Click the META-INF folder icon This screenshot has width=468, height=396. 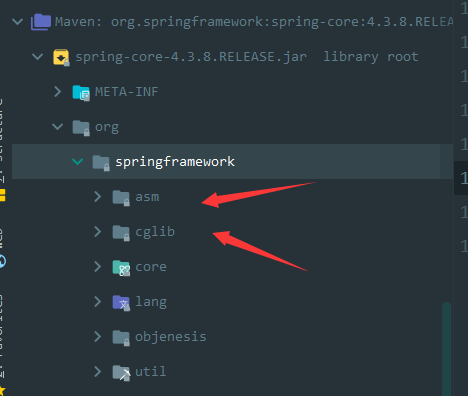click(x=81, y=92)
